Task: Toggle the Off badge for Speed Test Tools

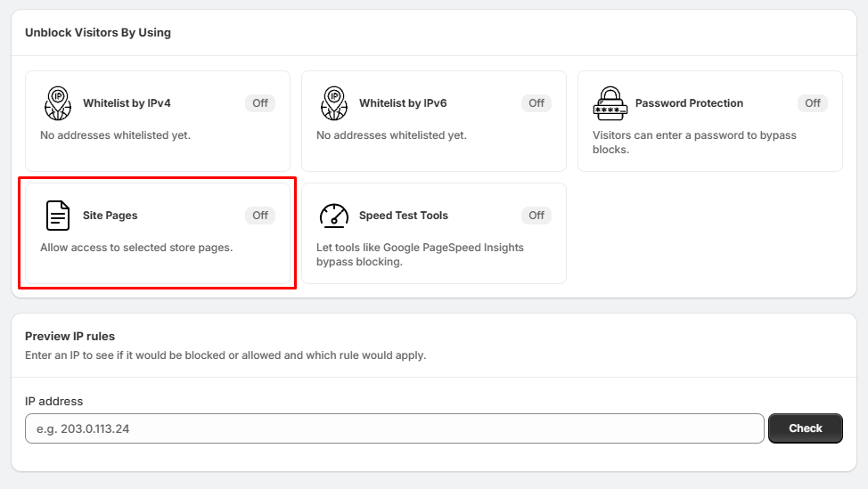Action: click(x=536, y=216)
